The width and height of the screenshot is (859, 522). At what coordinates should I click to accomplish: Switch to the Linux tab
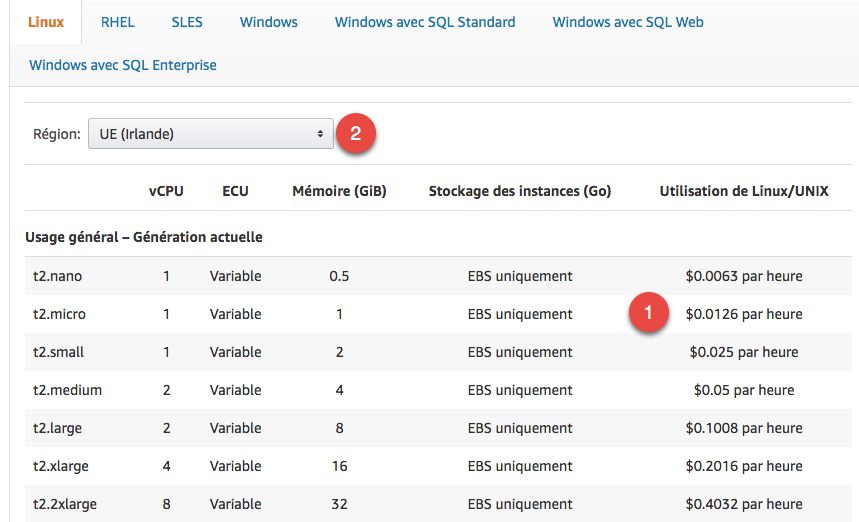[45, 22]
